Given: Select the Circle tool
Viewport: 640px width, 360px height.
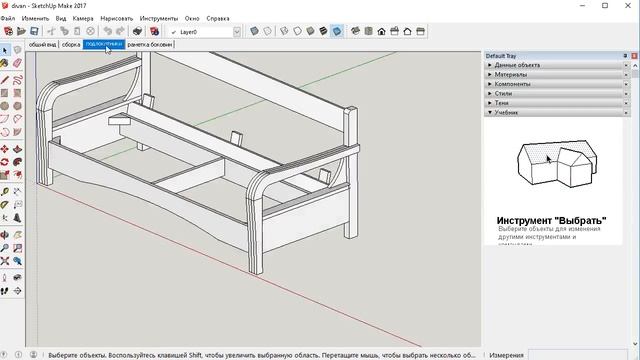Looking at the screenshot, I should click(4, 106).
